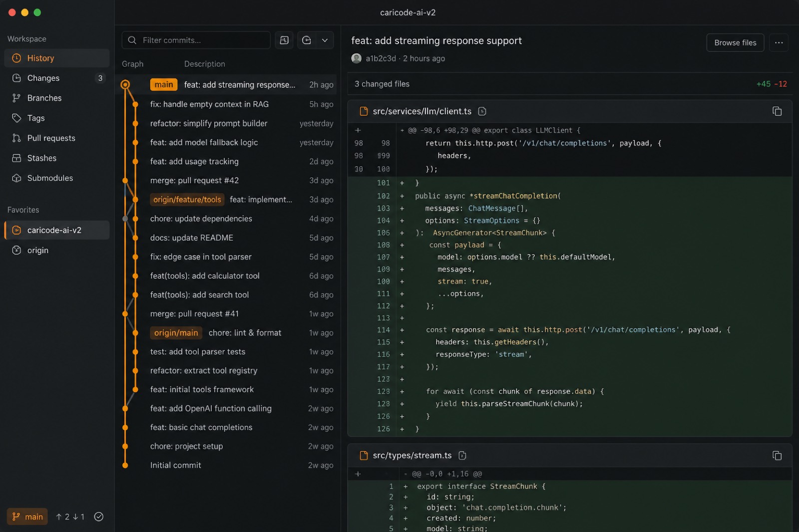The image size is (799, 532).
Task: Open the three-dot more options menu
Action: 779,42
